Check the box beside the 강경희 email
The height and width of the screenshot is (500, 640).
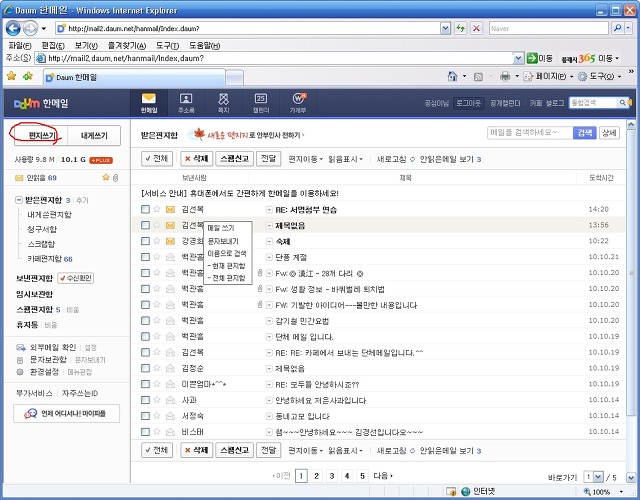[145, 241]
